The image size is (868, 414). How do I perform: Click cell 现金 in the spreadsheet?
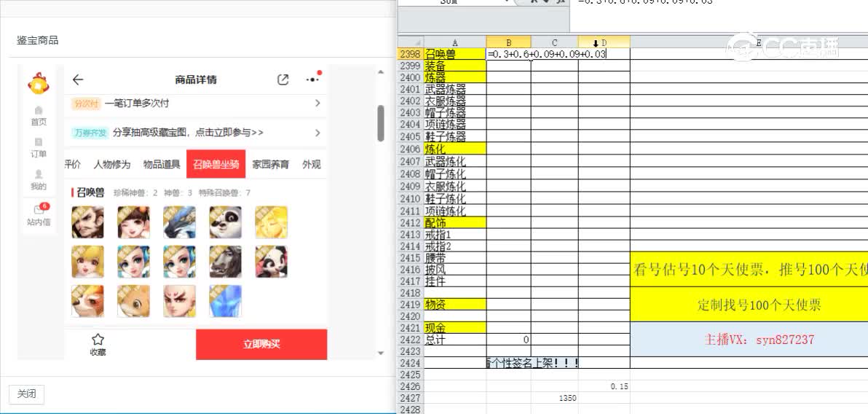pyautogui.click(x=455, y=327)
